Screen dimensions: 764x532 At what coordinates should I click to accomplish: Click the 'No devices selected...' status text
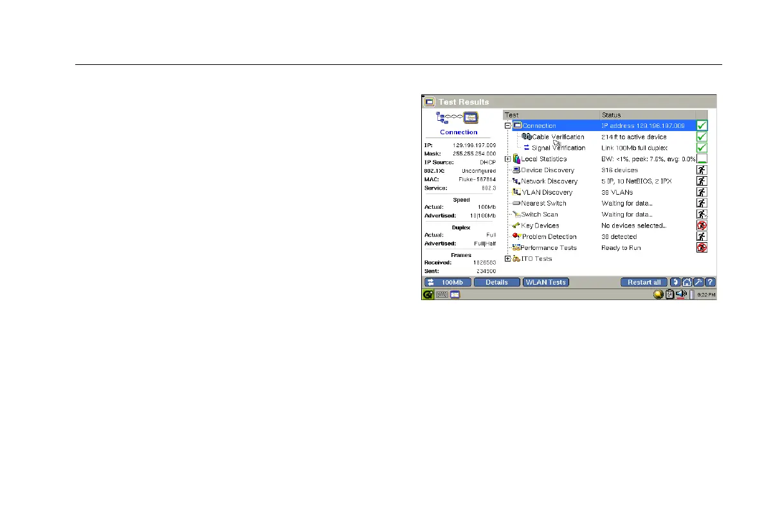tap(633, 226)
